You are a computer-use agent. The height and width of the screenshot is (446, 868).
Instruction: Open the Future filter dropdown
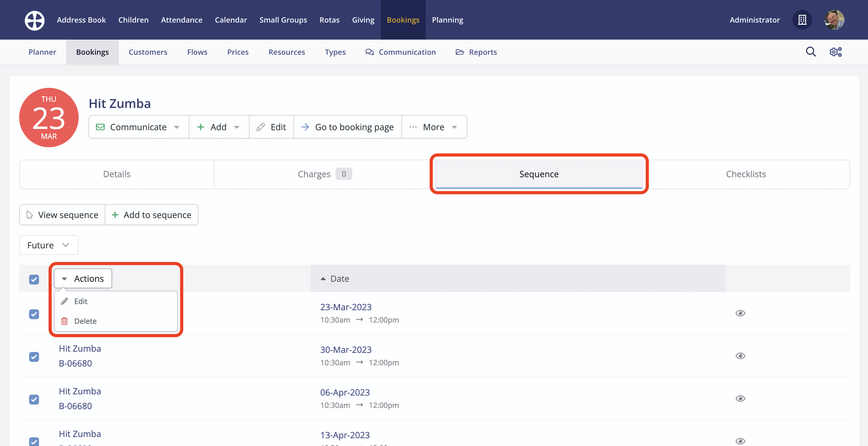click(x=48, y=245)
